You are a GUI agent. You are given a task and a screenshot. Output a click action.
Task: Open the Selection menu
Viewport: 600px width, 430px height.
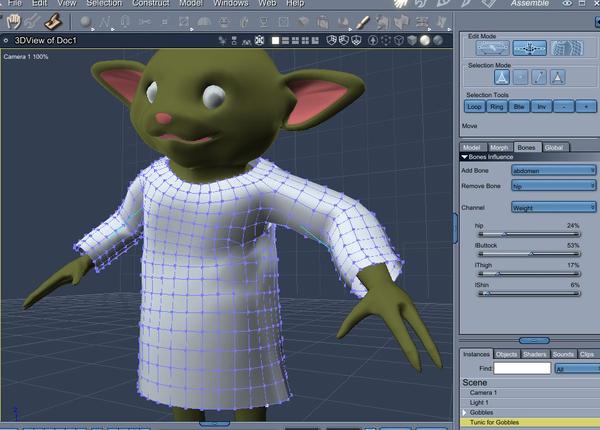pos(104,3)
